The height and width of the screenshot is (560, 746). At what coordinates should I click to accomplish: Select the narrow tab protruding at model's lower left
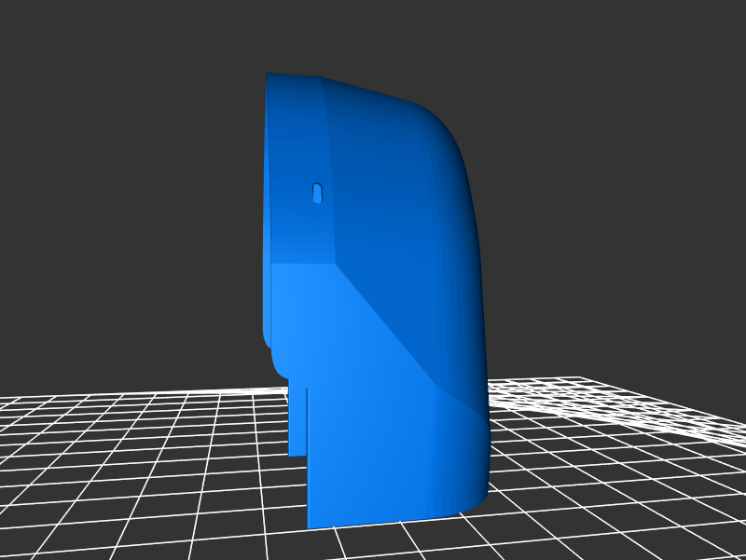[297, 419]
